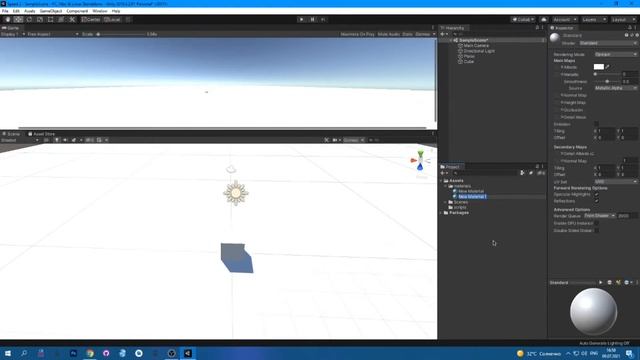The width and height of the screenshot is (640, 360).
Task: Select Plane object in Hierarchy
Action: (469, 56)
